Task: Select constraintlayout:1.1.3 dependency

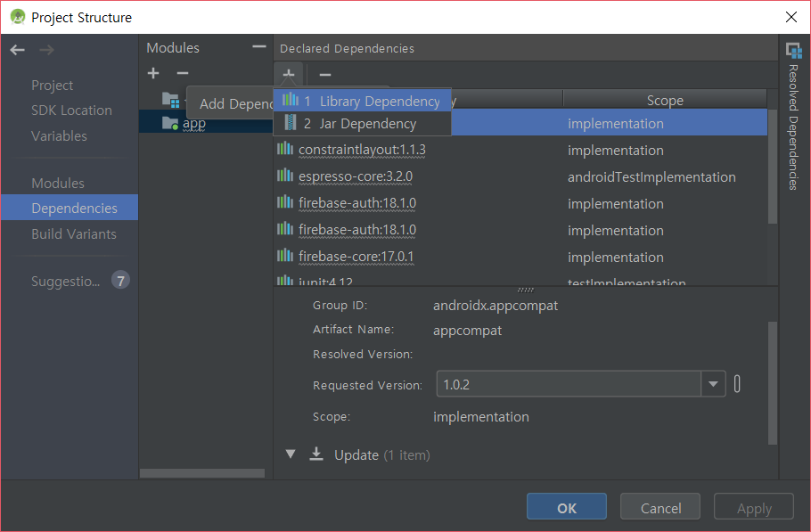Action: 362,150
